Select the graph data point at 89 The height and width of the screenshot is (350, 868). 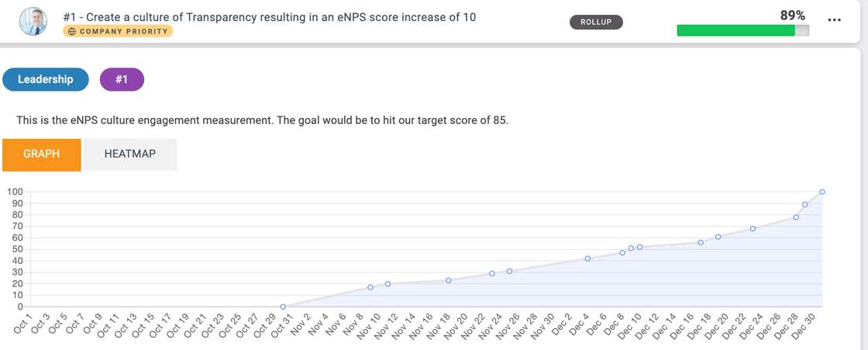coord(805,205)
